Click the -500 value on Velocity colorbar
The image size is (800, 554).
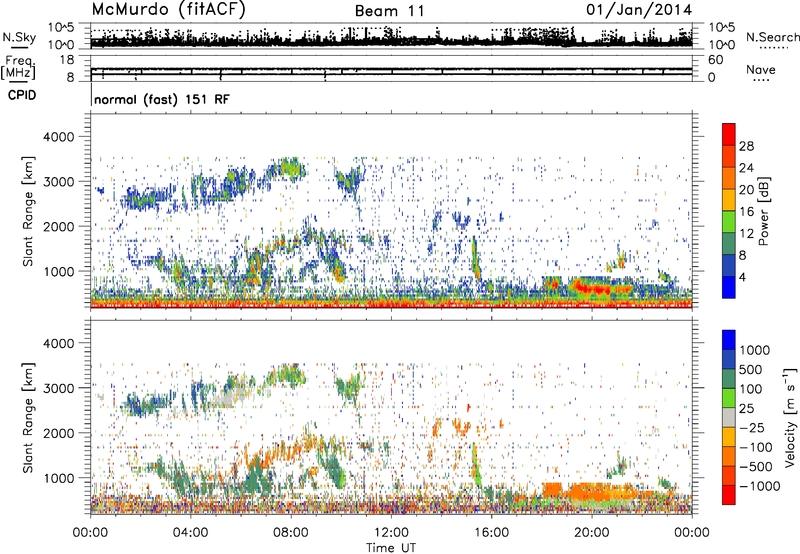756,466
